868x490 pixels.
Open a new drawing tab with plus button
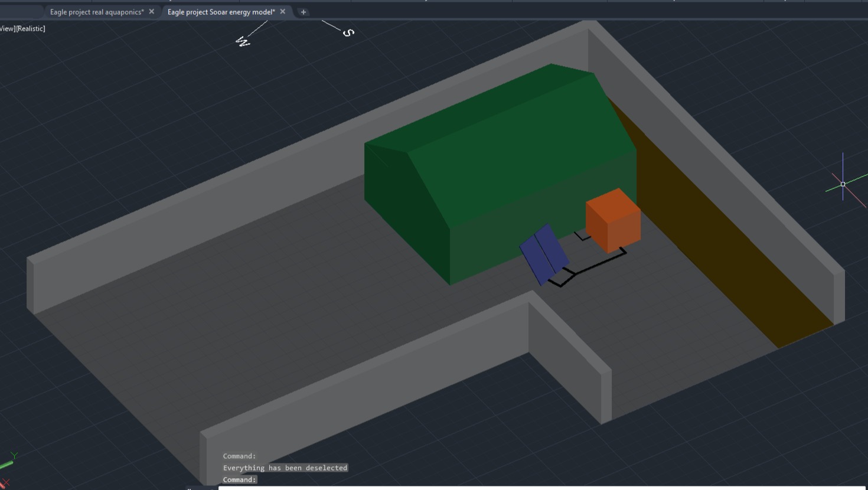(304, 12)
